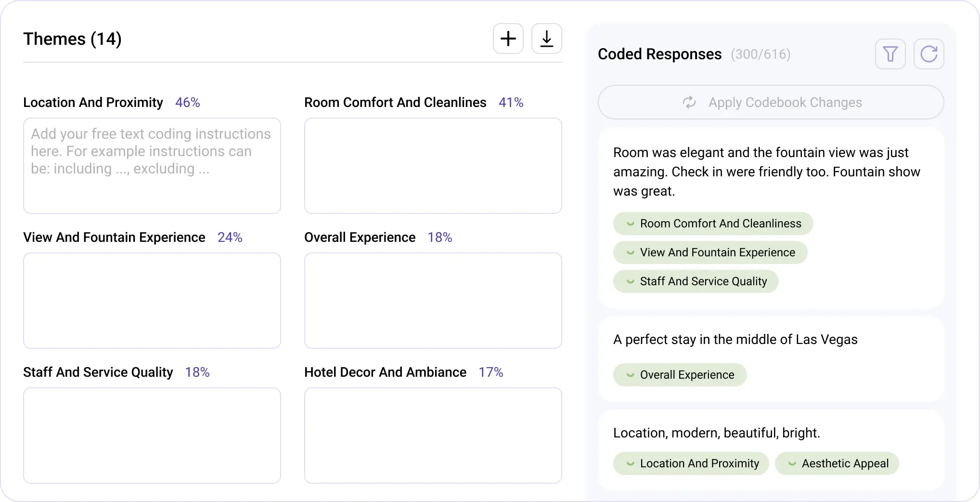
Task: Open the Aesthetic Appeal tag dropdown
Action: (x=792, y=463)
